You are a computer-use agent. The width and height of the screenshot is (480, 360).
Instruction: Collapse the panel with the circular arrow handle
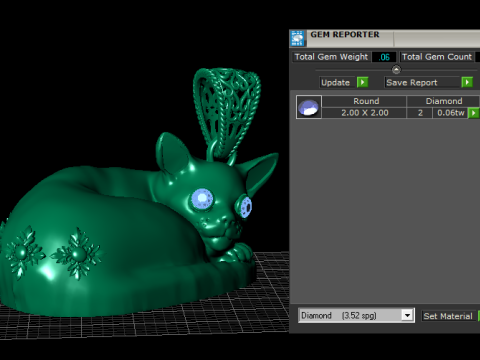396,70
